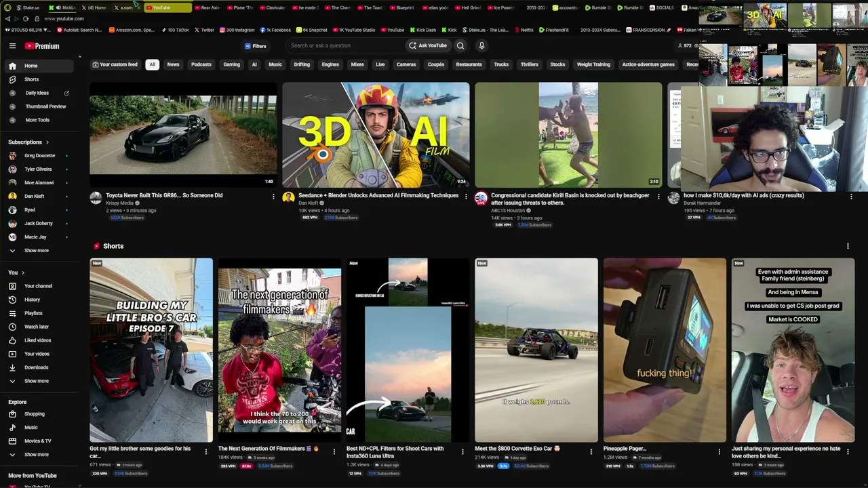Select the News filter chip
Screen dimensions: 868x488
coord(174,64)
